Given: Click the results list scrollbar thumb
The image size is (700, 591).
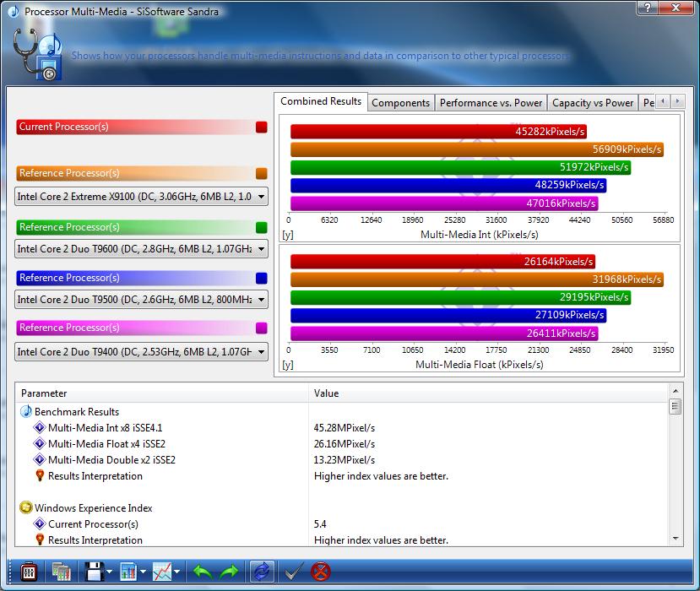Looking at the screenshot, I should pos(676,407).
